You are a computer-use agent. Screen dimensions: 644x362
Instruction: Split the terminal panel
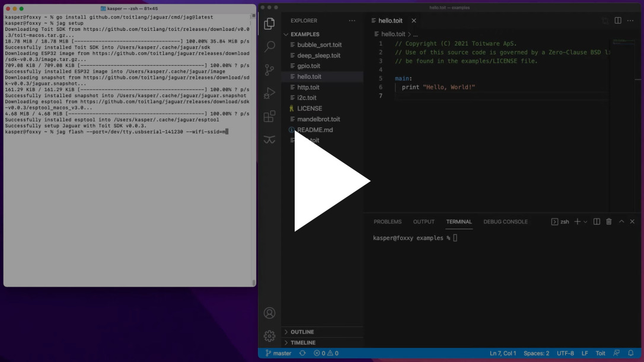point(597,222)
